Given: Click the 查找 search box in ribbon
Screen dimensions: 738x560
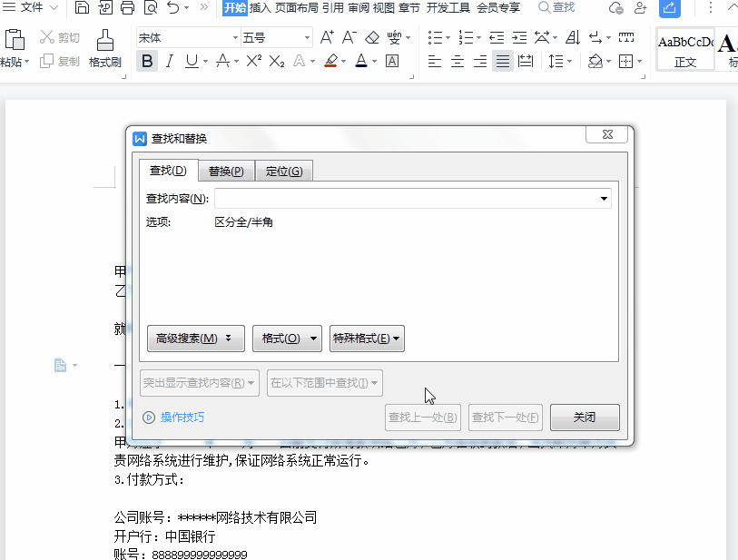Looking at the screenshot, I should click(556, 7).
